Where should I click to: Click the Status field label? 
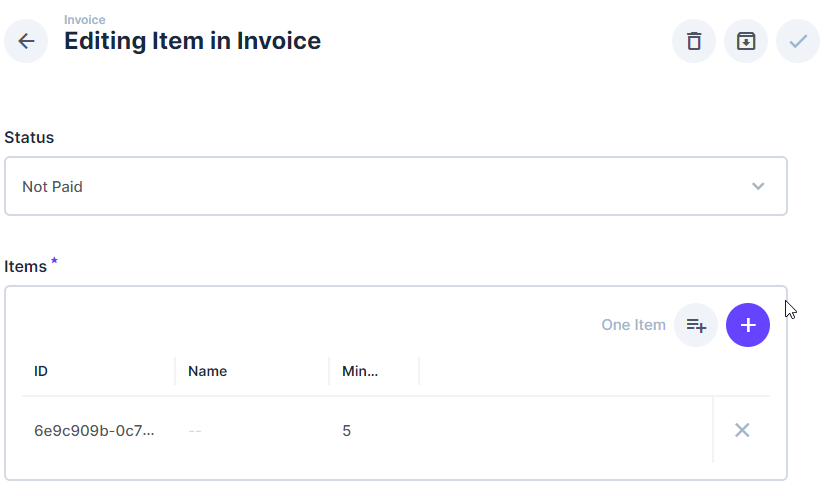point(29,138)
